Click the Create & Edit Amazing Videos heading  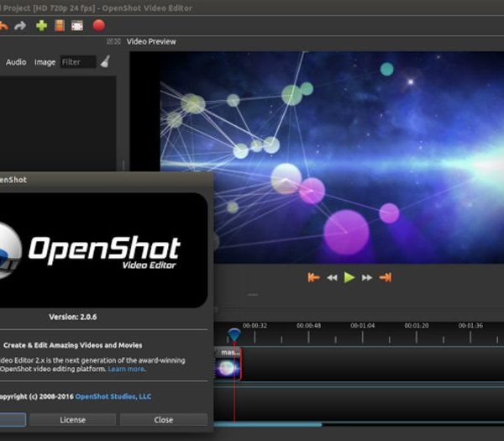click(72, 345)
